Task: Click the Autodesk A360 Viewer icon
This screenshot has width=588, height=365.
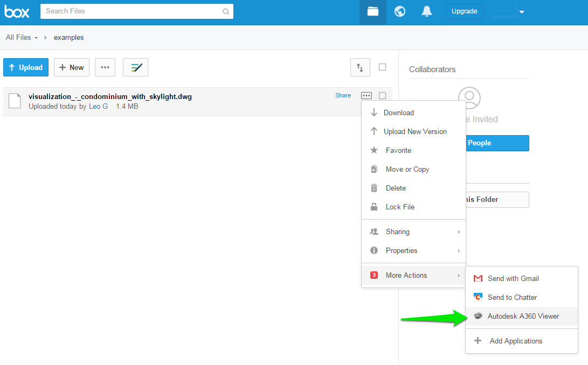Action: [x=478, y=316]
